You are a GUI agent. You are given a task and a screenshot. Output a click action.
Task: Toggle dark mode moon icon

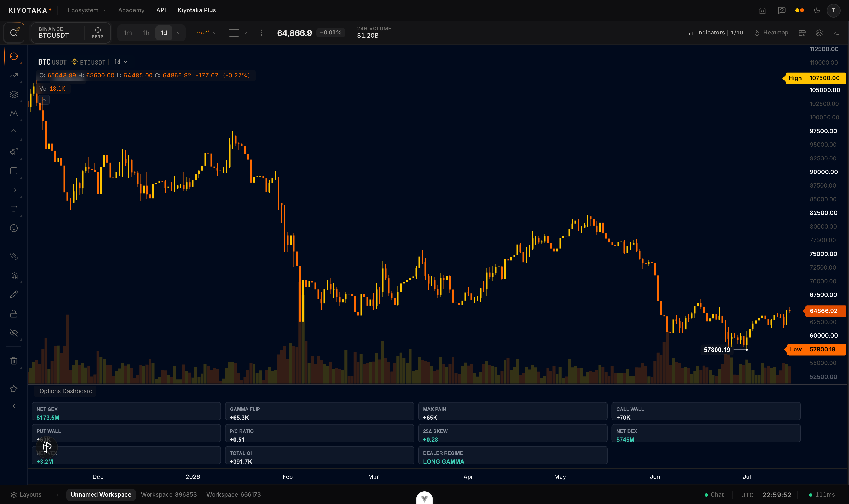pos(817,11)
